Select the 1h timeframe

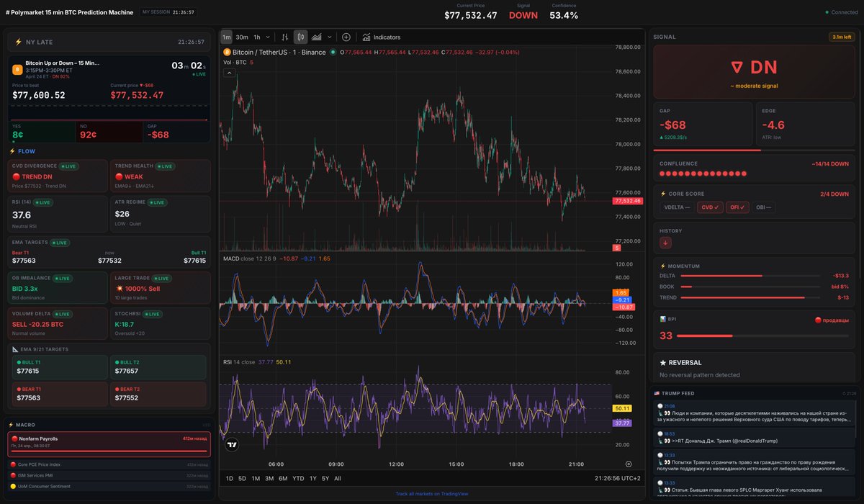point(257,37)
